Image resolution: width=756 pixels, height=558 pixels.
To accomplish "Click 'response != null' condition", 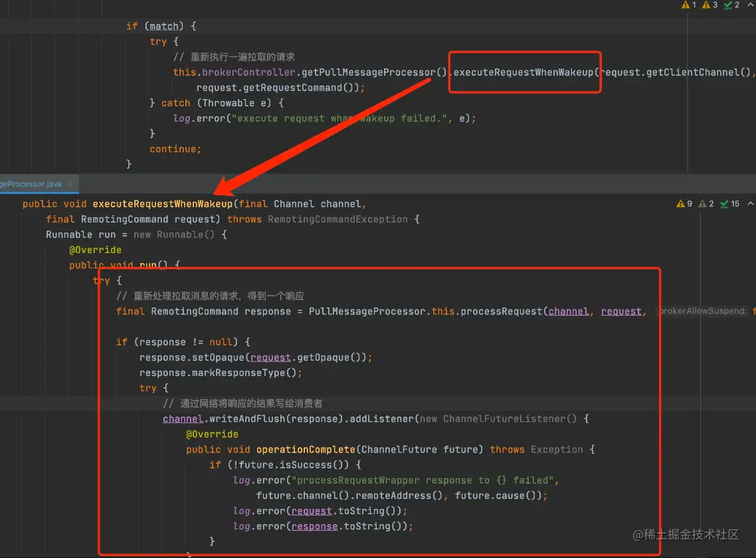I will pyautogui.click(x=185, y=342).
